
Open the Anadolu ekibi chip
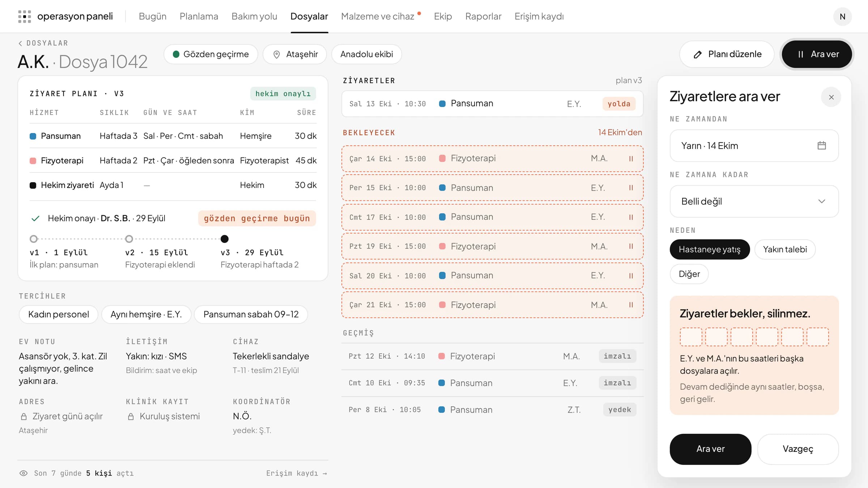tap(366, 54)
